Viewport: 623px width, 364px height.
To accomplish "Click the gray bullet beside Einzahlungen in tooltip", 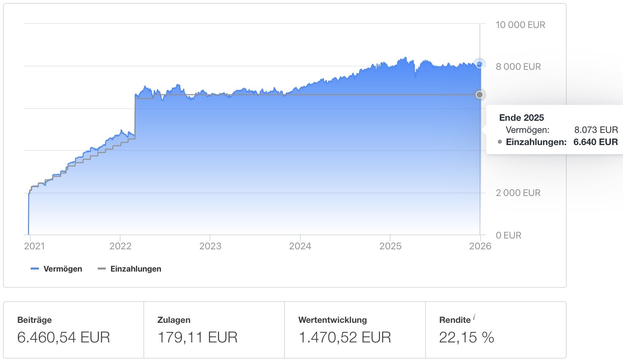I will click(500, 142).
